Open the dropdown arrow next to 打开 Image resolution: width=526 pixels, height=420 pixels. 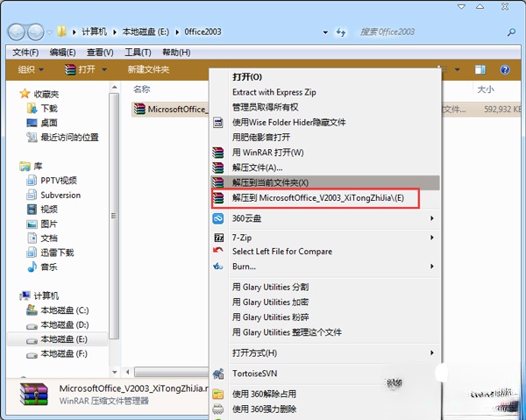(x=104, y=70)
